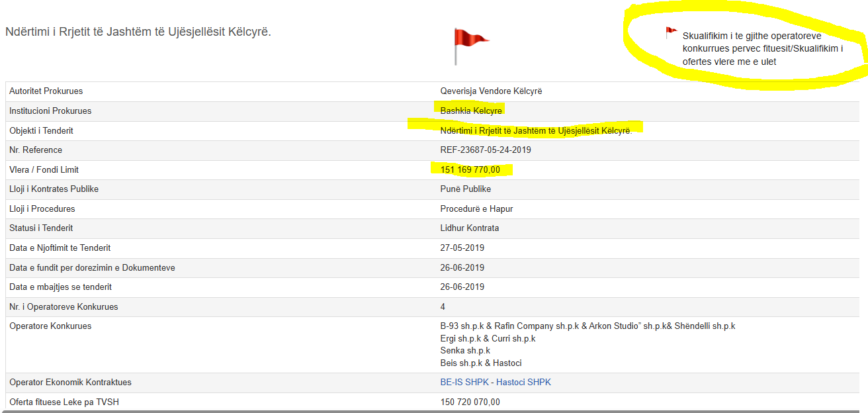
Task: Select the highlighted Bashkia Kelcyre value
Action: [471, 111]
